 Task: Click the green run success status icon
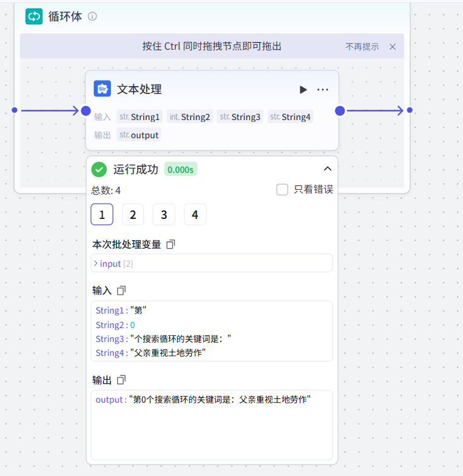(99, 169)
